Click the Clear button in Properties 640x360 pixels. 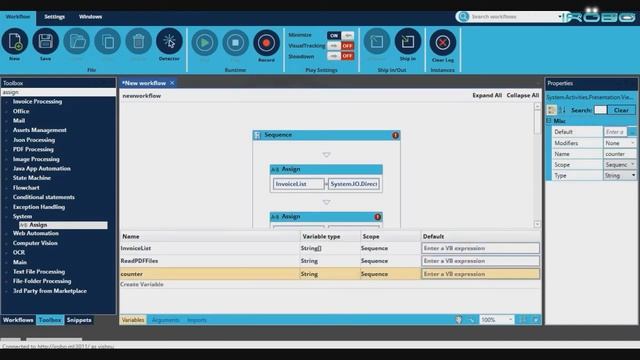tap(621, 110)
